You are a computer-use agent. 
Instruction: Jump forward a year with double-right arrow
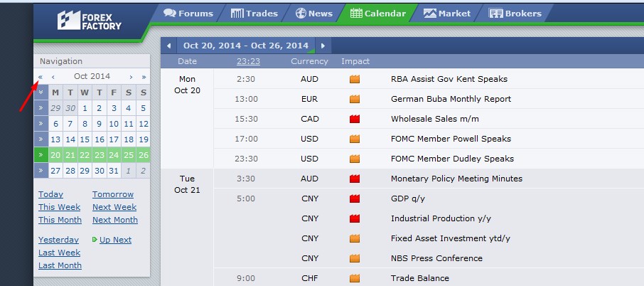[144, 77]
